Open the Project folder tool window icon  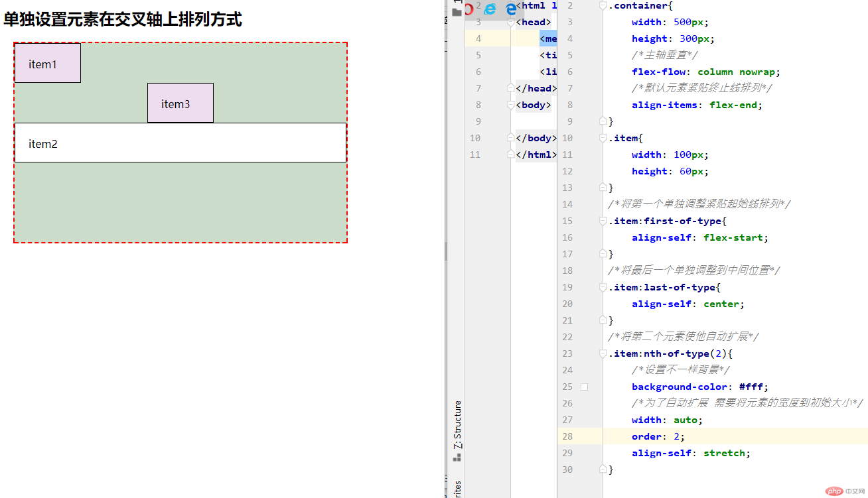(x=457, y=12)
